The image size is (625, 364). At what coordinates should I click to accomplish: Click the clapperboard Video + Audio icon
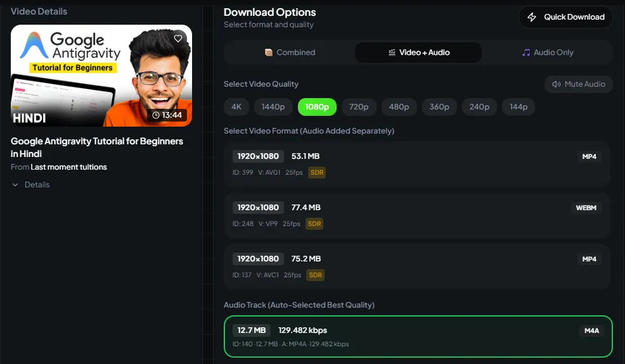pyautogui.click(x=392, y=53)
